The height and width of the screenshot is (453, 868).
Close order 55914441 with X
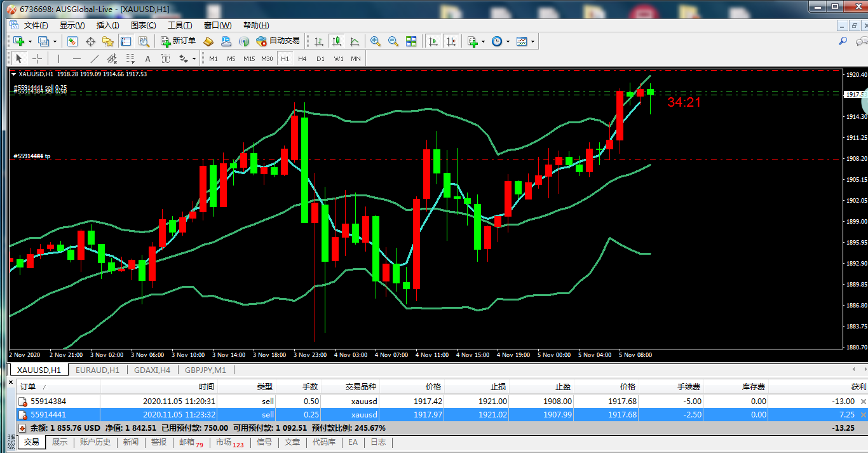(863, 414)
